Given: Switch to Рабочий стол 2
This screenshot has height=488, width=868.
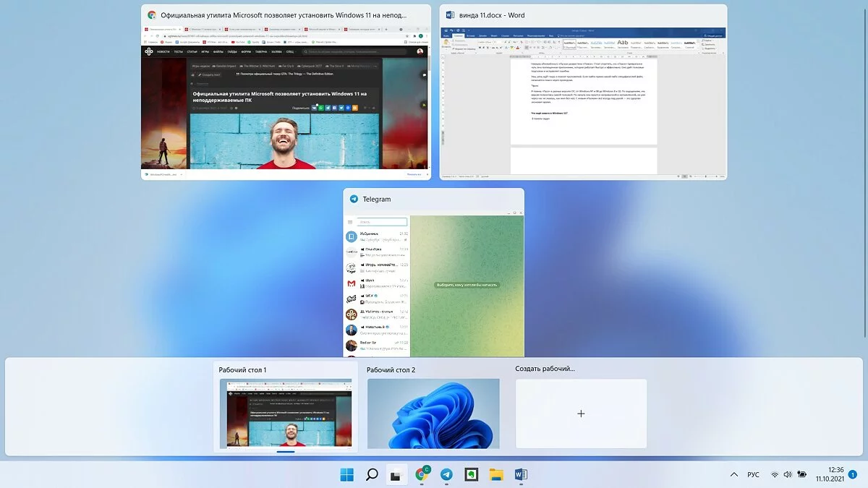Looking at the screenshot, I should (x=433, y=414).
